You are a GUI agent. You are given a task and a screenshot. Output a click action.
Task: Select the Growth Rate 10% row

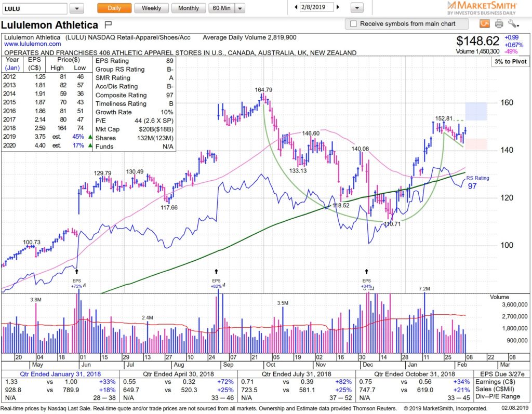pos(135,112)
